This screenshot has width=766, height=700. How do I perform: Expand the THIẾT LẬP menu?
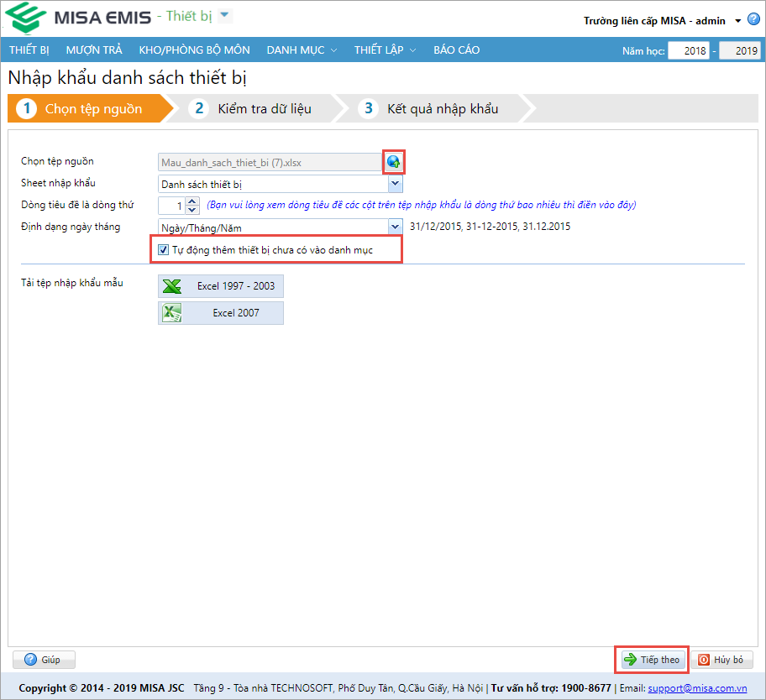pyautogui.click(x=385, y=50)
